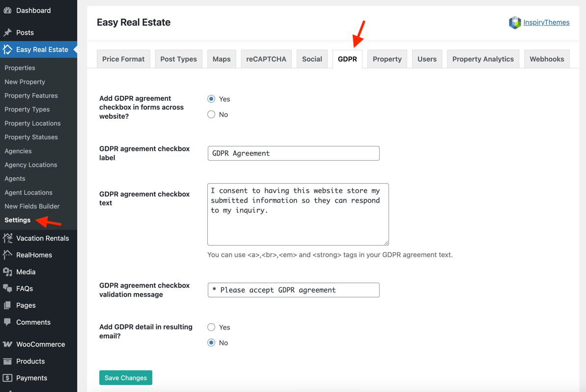Click the Posts pushpin icon

[7, 32]
